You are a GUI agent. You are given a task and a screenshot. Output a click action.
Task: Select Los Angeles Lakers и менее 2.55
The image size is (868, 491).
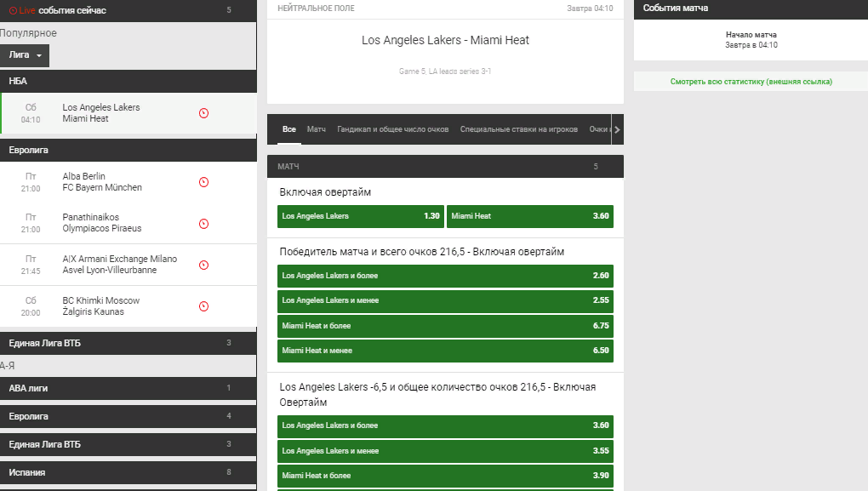point(445,300)
